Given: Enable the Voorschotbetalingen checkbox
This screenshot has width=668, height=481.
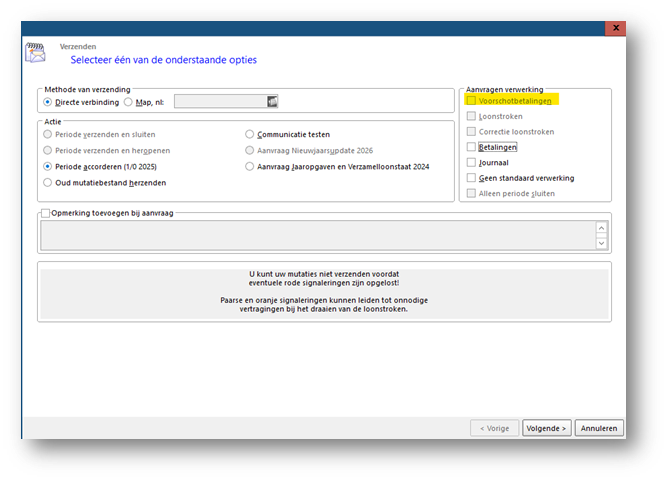Looking at the screenshot, I should pyautogui.click(x=471, y=101).
